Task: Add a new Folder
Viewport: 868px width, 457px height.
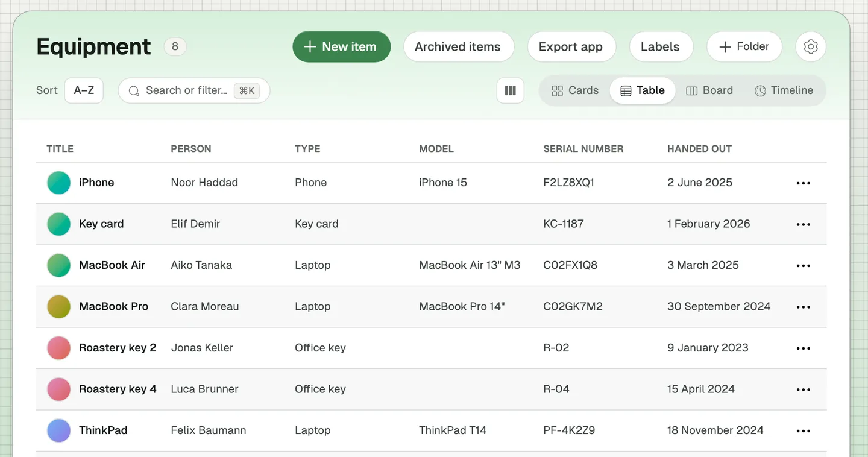Action: click(x=744, y=47)
